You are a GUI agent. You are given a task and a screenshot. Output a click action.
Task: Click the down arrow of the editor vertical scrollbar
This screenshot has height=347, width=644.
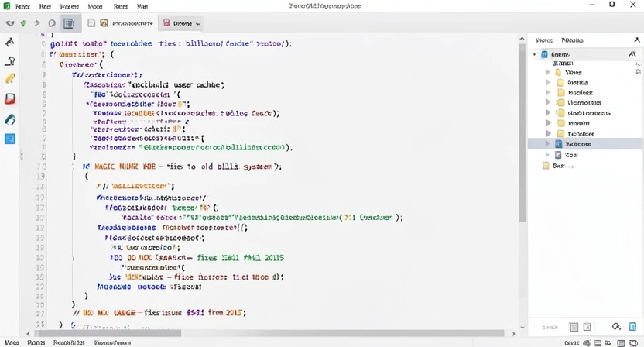[x=522, y=328]
